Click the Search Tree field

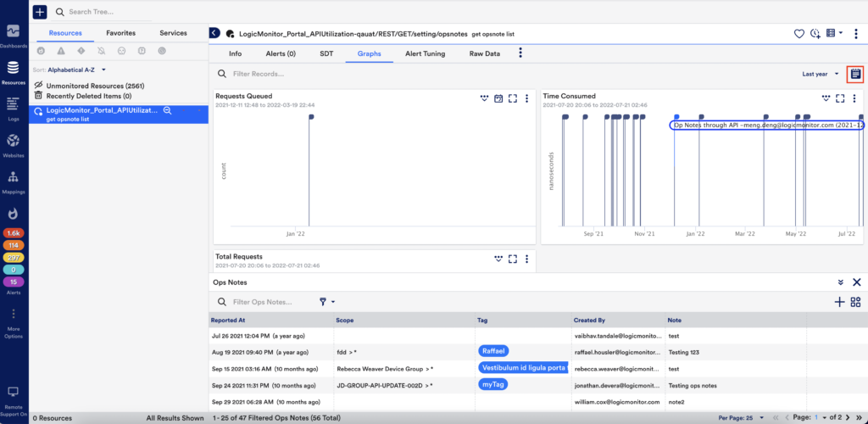pos(103,12)
